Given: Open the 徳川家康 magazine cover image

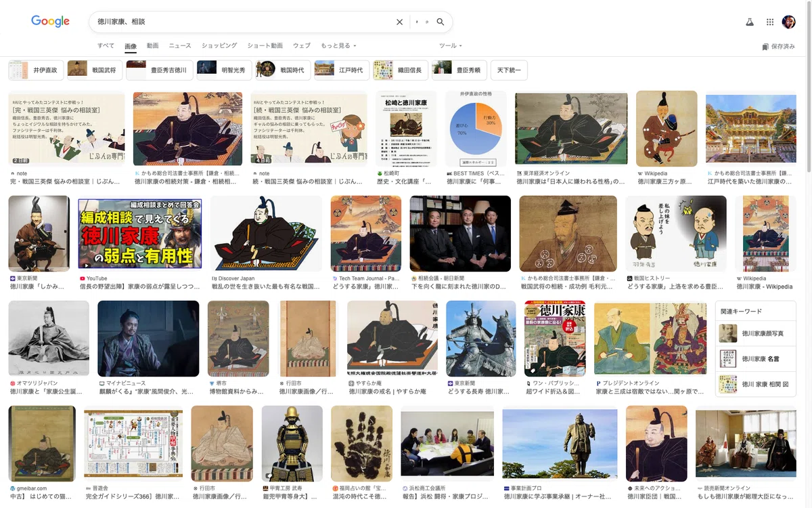Looking at the screenshot, I should pos(555,339).
